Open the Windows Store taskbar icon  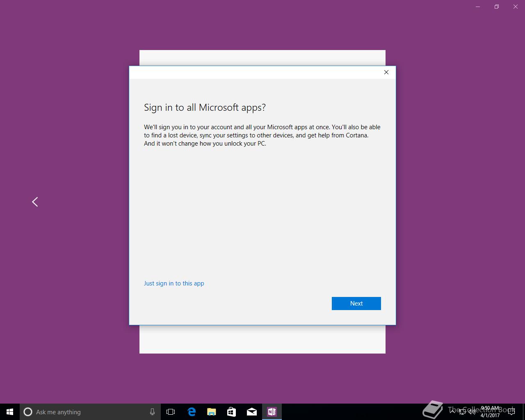click(232, 412)
